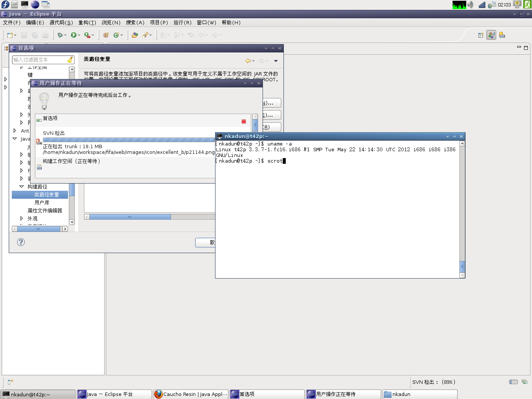Click the help question mark icon in Preferences
Image resolution: width=532 pixels, height=399 pixels.
(x=21, y=242)
